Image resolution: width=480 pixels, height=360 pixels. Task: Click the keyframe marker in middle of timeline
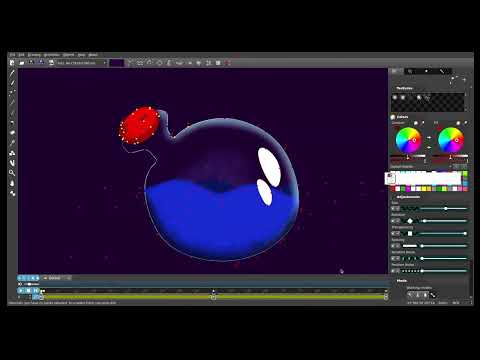coord(213,296)
